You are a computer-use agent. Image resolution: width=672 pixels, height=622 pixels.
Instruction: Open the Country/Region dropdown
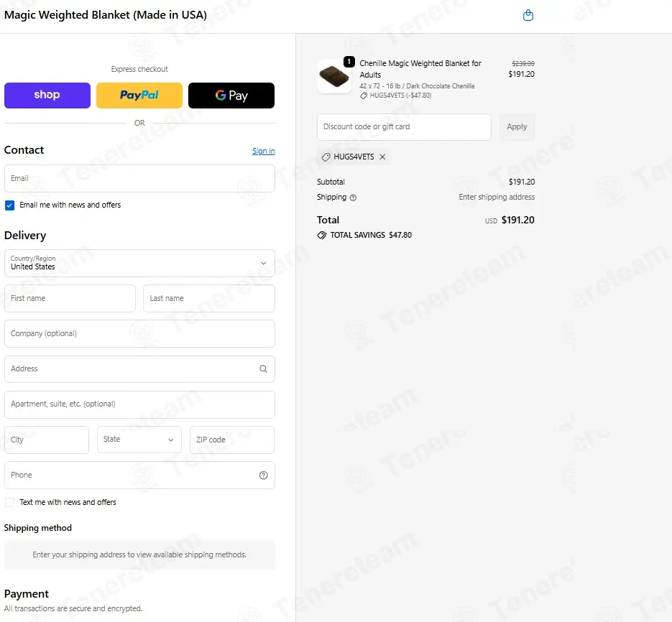pos(139,263)
